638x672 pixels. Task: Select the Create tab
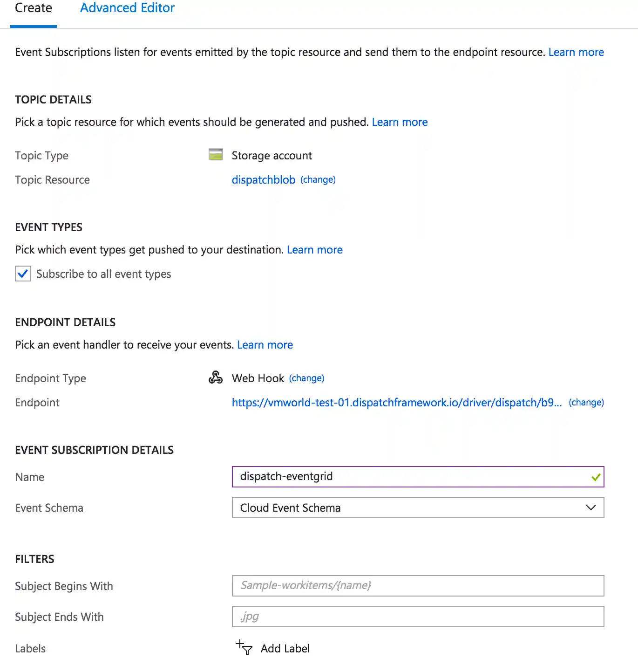pos(34,8)
